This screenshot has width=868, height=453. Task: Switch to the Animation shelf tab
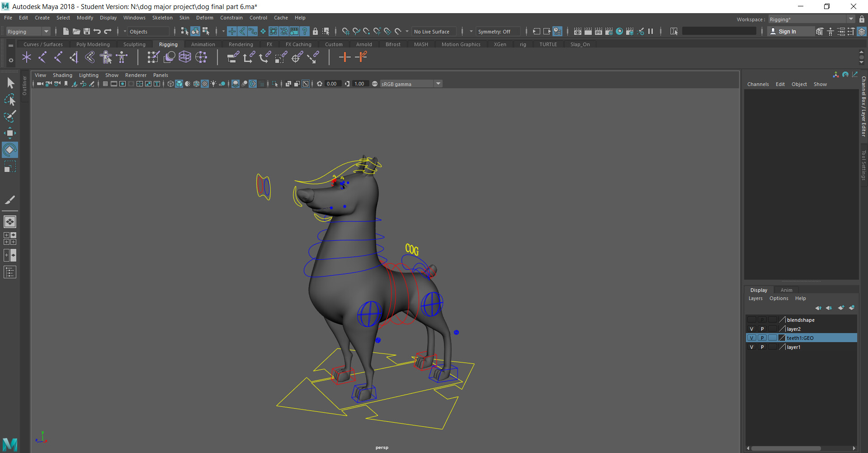tap(203, 44)
